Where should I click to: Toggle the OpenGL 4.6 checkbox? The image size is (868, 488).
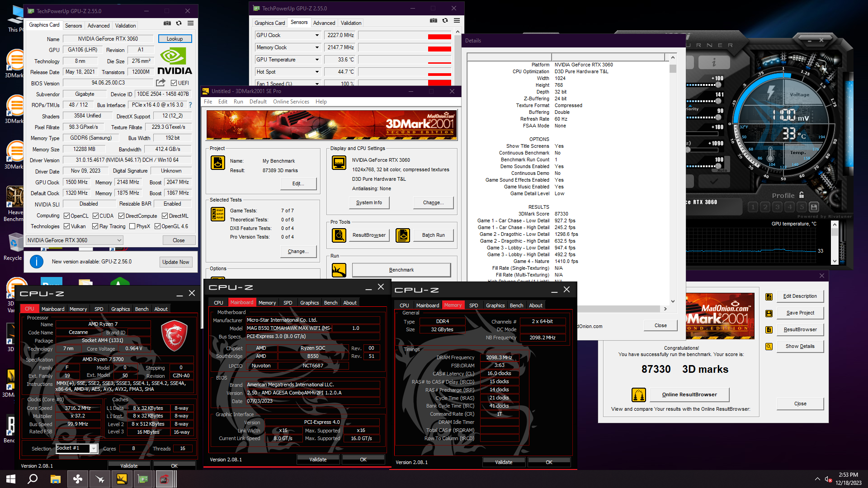[157, 226]
